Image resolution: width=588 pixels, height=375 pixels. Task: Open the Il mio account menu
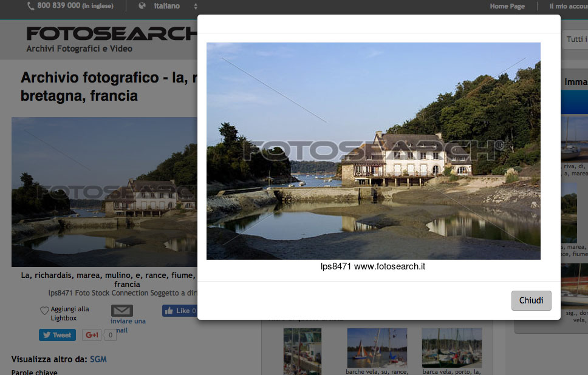click(568, 6)
